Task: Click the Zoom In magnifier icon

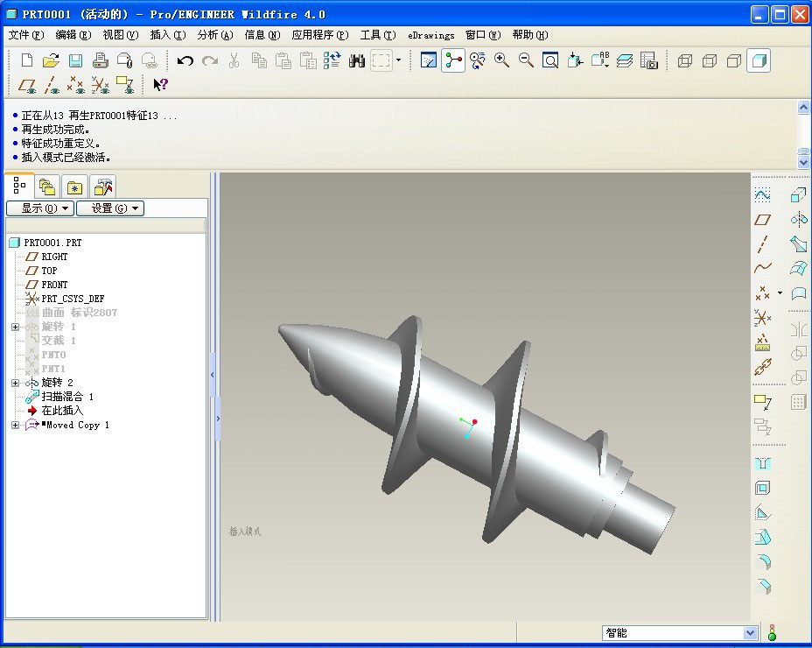Action: coord(501,60)
